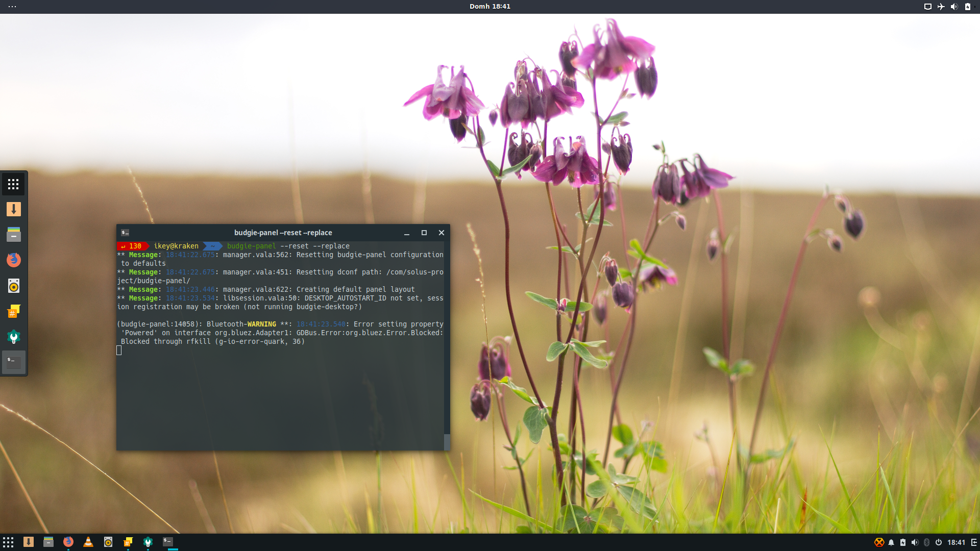Screen dimensions: 980x551
Task: Click the Bluetooth indicator on the bottom panel
Action: [926, 542]
